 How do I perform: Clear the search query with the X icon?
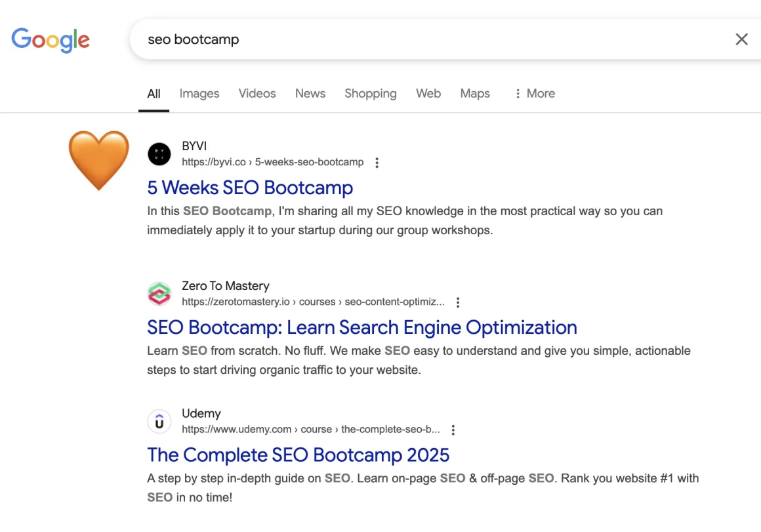(x=741, y=39)
